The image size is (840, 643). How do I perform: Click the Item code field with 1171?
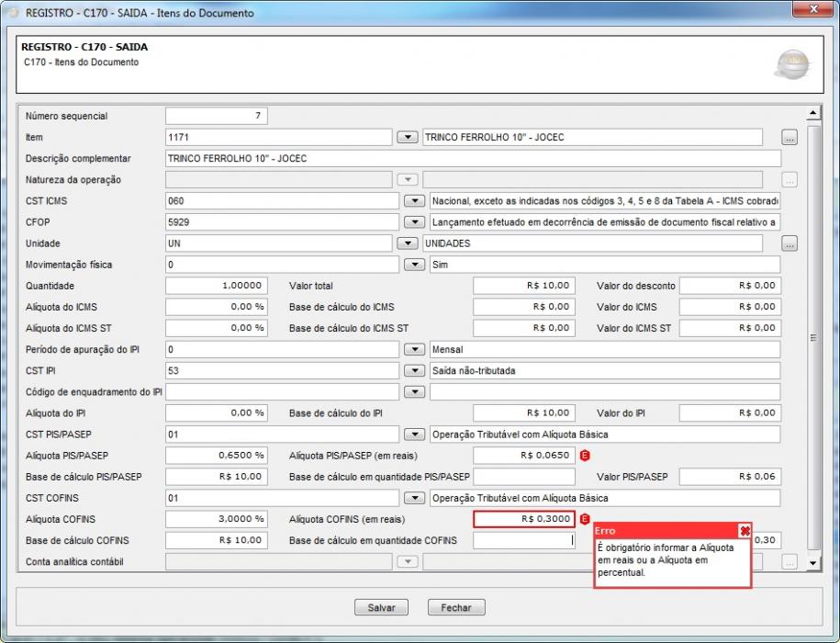[x=278, y=137]
